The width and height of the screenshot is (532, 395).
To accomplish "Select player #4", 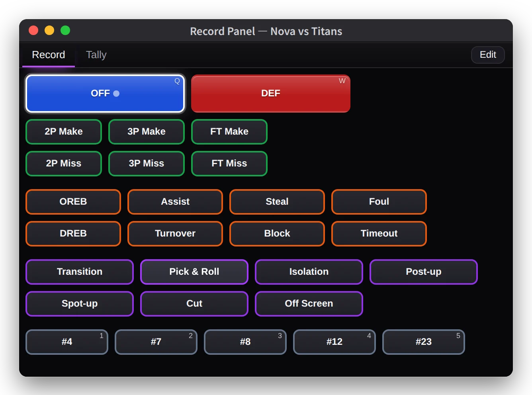I will 67,342.
